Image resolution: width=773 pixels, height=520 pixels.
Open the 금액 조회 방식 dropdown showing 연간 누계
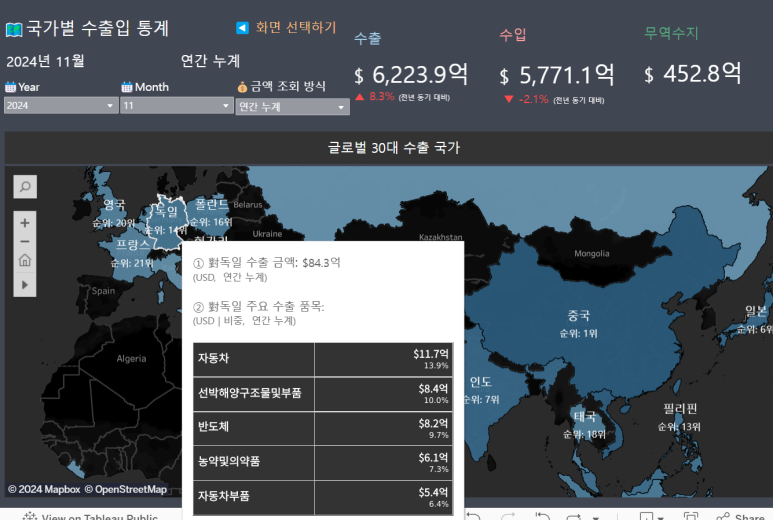click(x=292, y=106)
